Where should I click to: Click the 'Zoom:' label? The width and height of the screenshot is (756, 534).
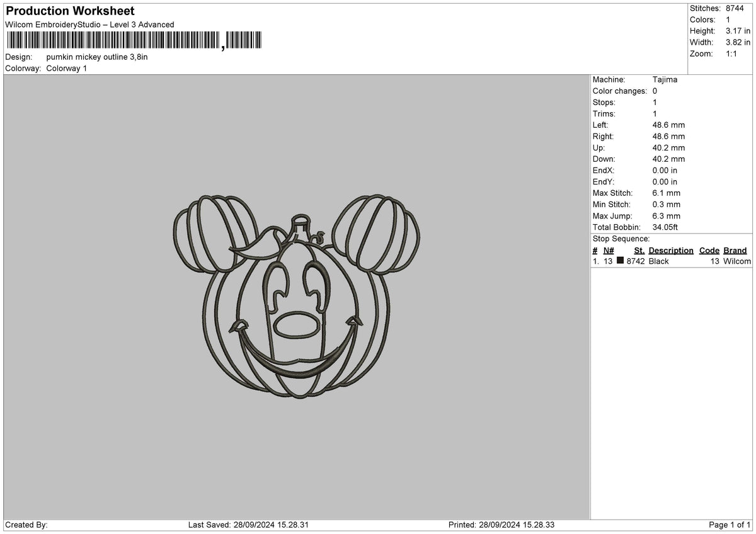point(701,54)
